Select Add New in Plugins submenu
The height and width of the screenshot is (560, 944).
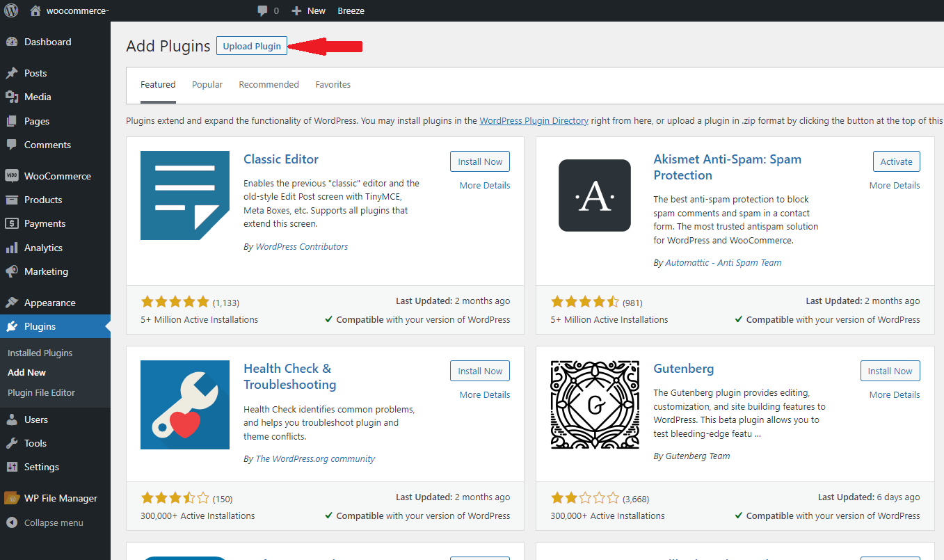pos(26,372)
